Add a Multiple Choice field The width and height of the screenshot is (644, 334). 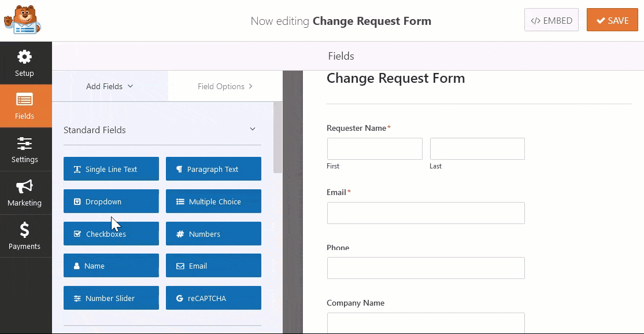pos(213,201)
